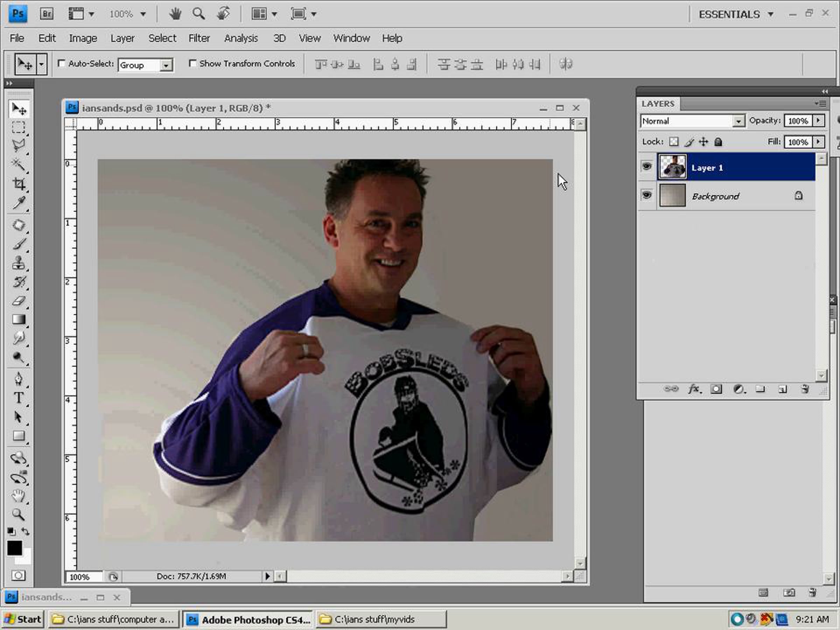Screen dimensions: 840x630
Task: Activate the Magic Wand tool
Action: coord(19,164)
